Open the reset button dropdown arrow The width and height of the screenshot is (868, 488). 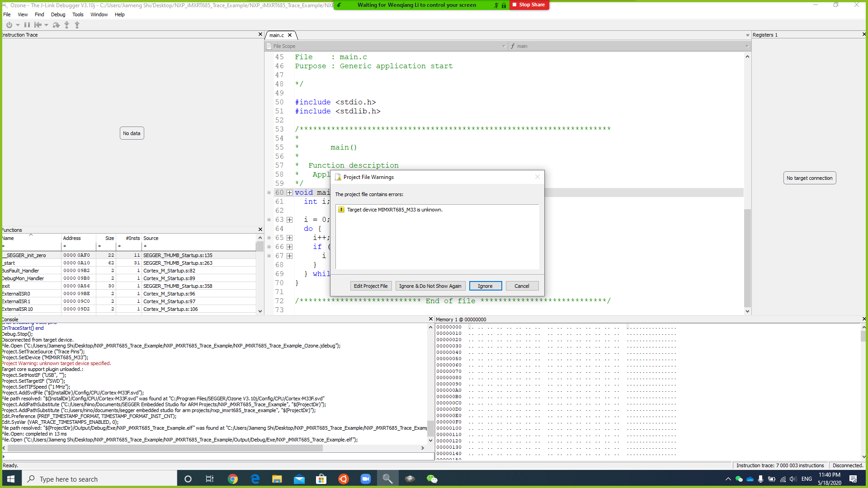46,25
